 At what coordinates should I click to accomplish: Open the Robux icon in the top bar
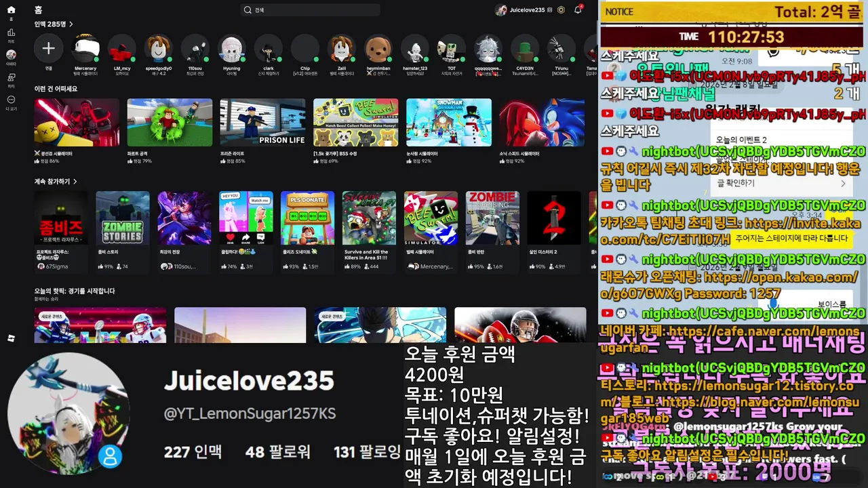pos(561,10)
